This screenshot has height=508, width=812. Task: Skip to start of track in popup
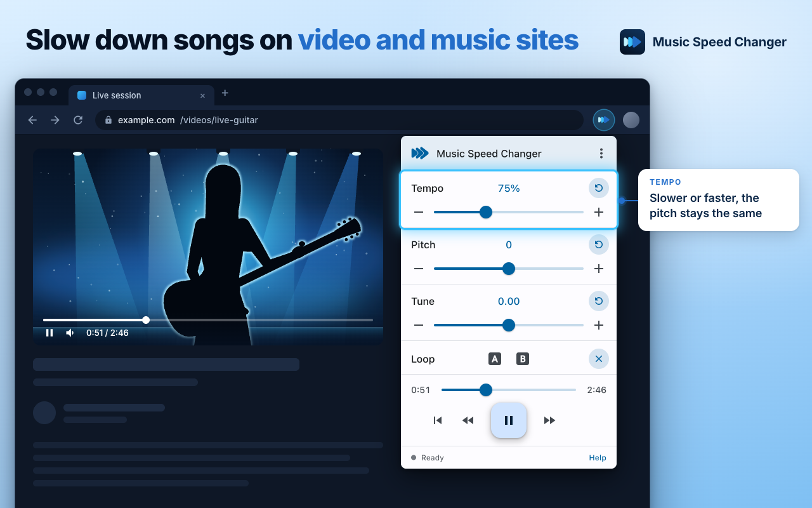point(438,420)
